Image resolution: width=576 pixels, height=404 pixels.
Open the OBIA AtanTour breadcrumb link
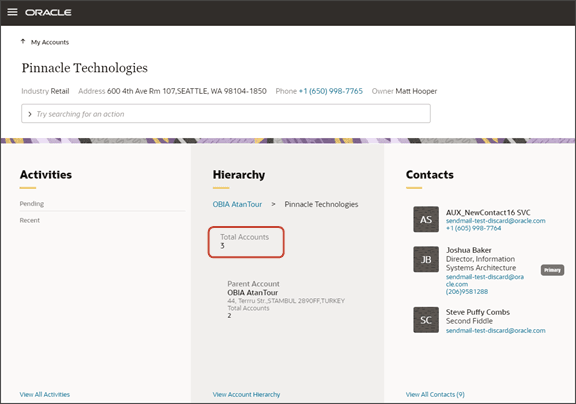pos(237,204)
